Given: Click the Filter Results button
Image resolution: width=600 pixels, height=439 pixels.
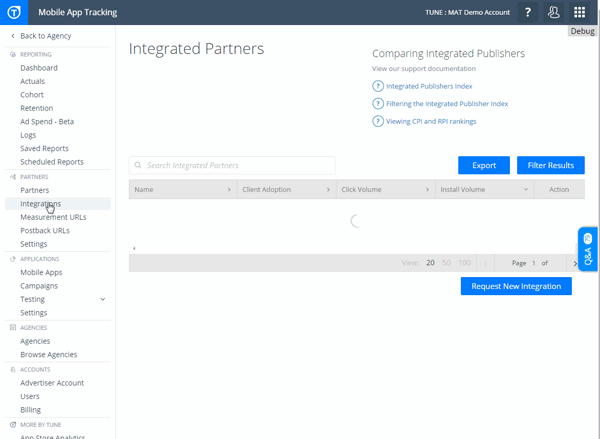Looking at the screenshot, I should point(550,165).
